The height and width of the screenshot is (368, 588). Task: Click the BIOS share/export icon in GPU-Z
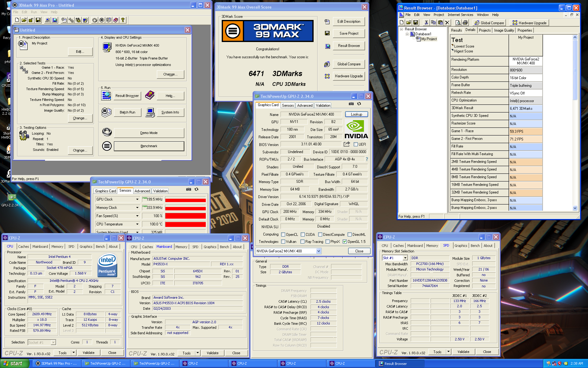click(x=347, y=144)
